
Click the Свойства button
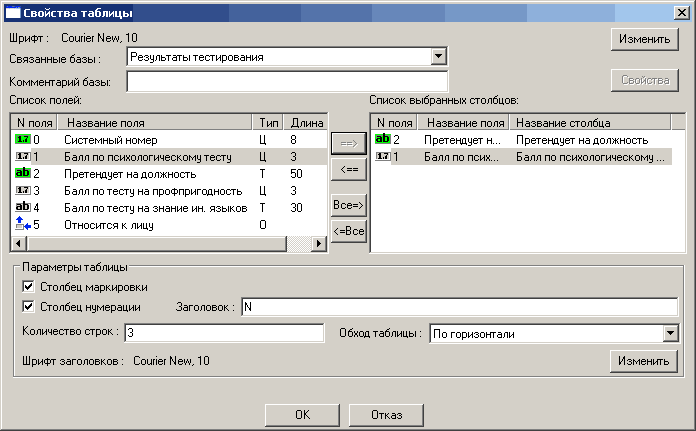(x=645, y=80)
